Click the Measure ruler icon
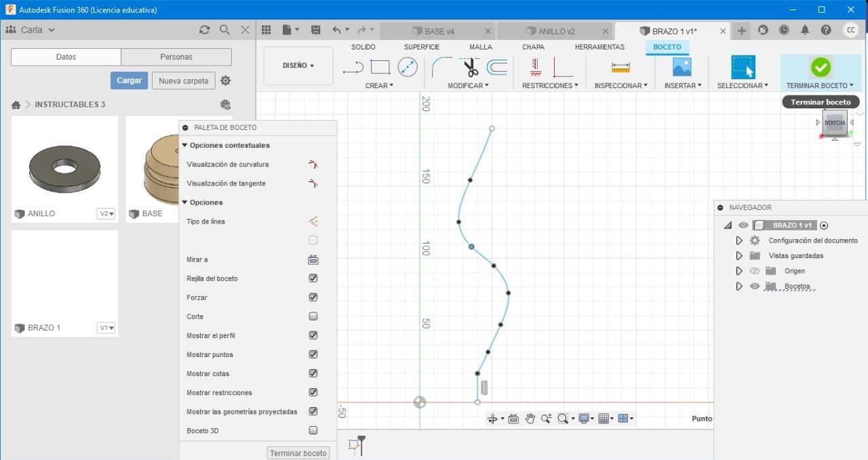 coord(620,67)
